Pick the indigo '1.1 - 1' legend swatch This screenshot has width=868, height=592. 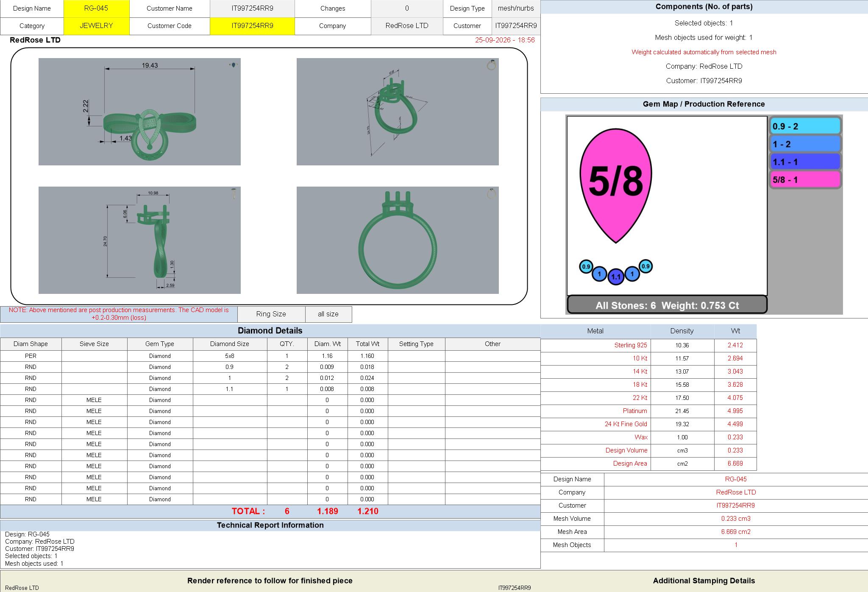(805, 162)
